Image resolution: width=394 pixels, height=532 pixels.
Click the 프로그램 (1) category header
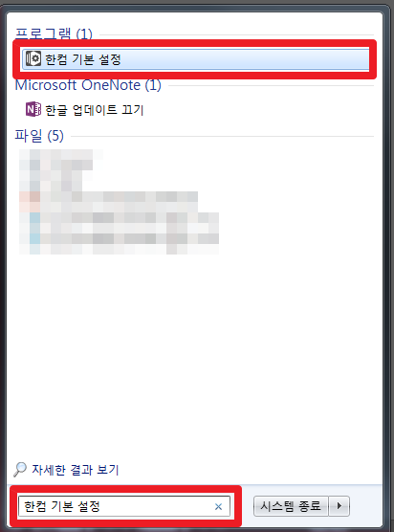54,33
